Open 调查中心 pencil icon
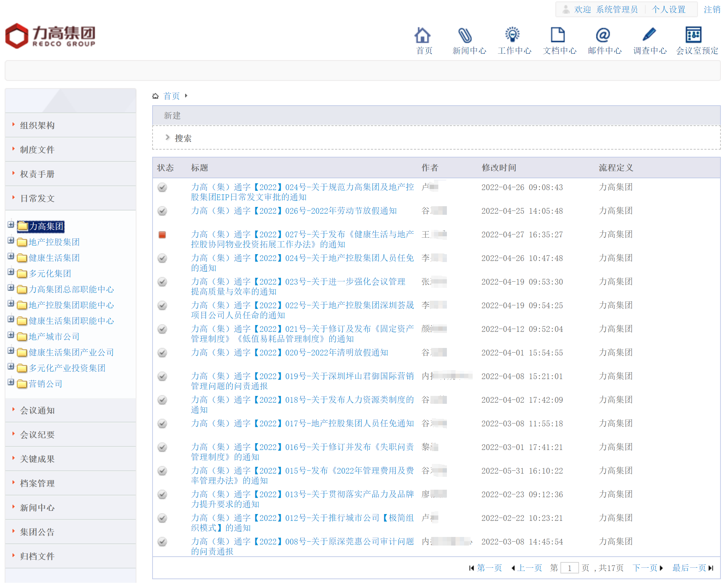Image resolution: width=728 pixels, height=586 pixels. (649, 34)
